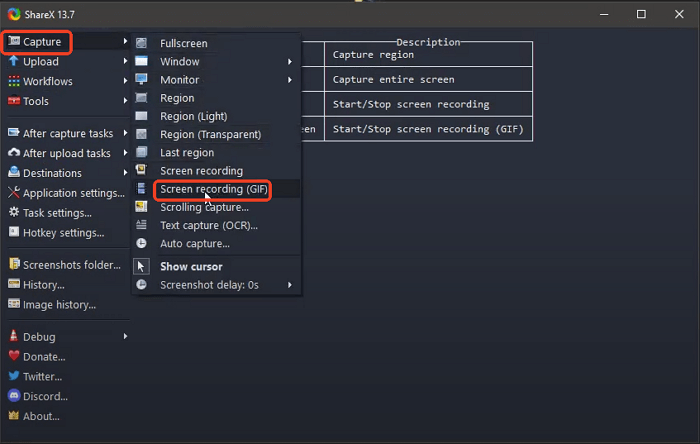This screenshot has width=700, height=444.
Task: Select Screen recording (GIF) menu entry
Action: (214, 189)
